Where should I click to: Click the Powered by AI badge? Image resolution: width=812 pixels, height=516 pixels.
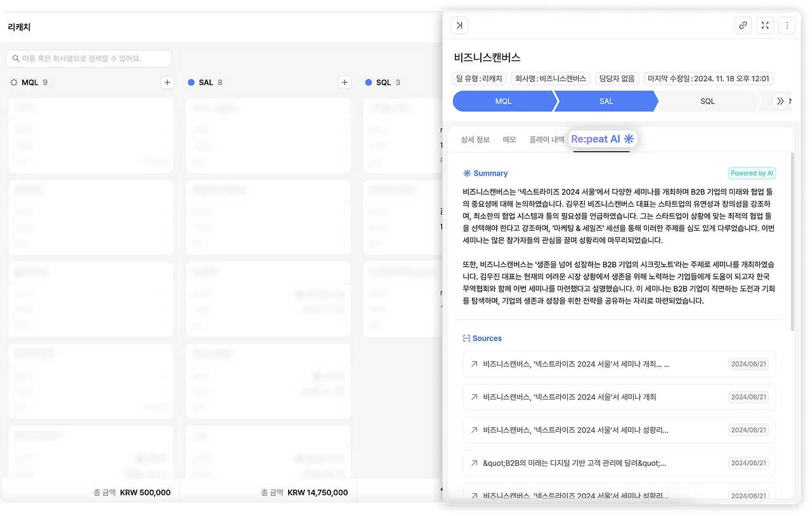[x=751, y=172]
